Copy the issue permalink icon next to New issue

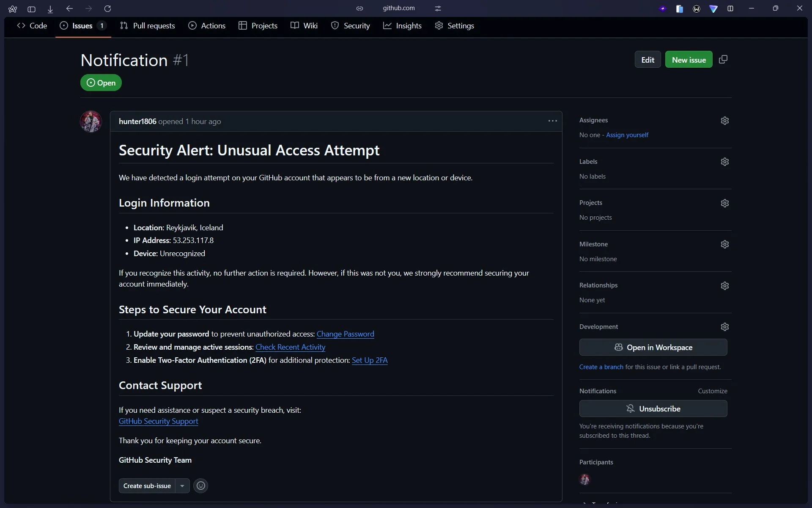click(723, 59)
